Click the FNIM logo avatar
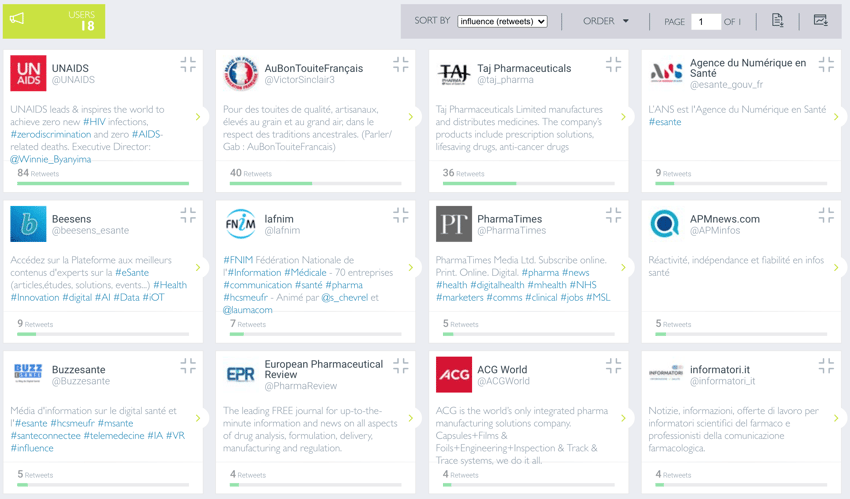 [x=241, y=224]
